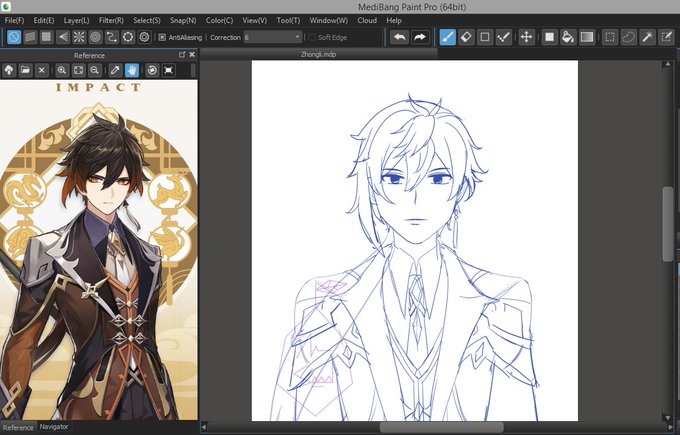Viewport: 680px width, 435px height.
Task: Switch to the Navigator tab
Action: [54, 427]
